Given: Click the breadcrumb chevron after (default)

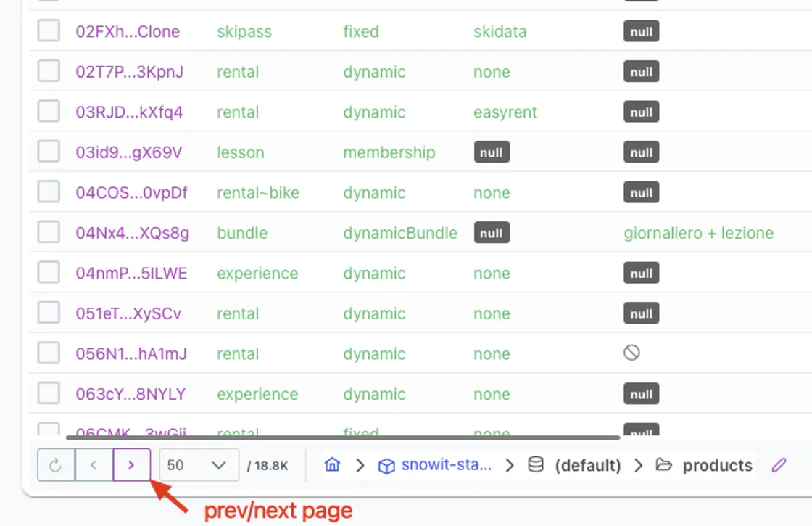Looking at the screenshot, I should click(639, 465).
